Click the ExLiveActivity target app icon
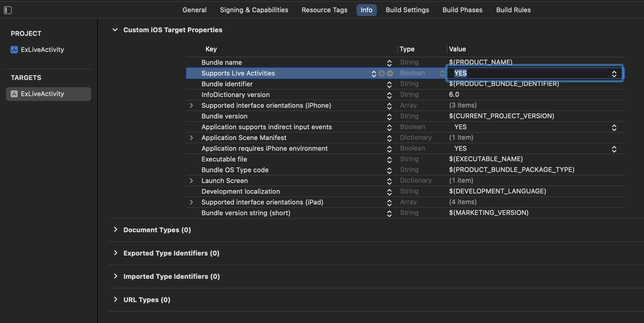Image resolution: width=644 pixels, height=323 pixels. pos(14,94)
